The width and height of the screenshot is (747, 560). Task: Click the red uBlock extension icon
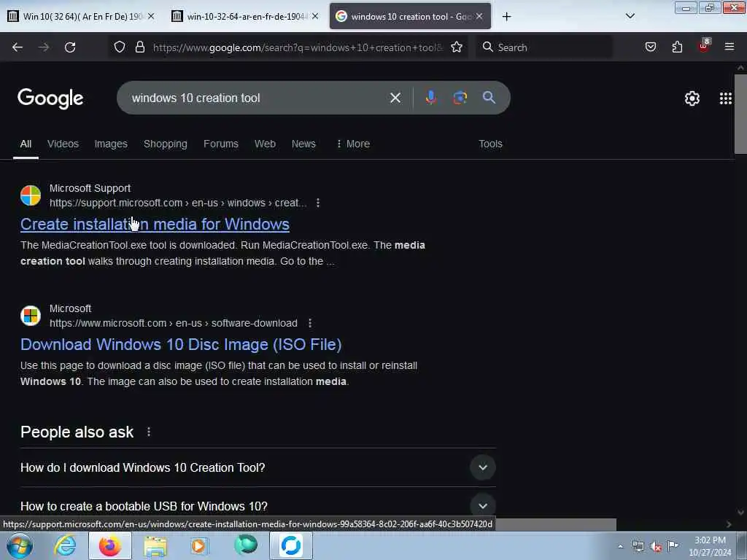click(x=704, y=46)
